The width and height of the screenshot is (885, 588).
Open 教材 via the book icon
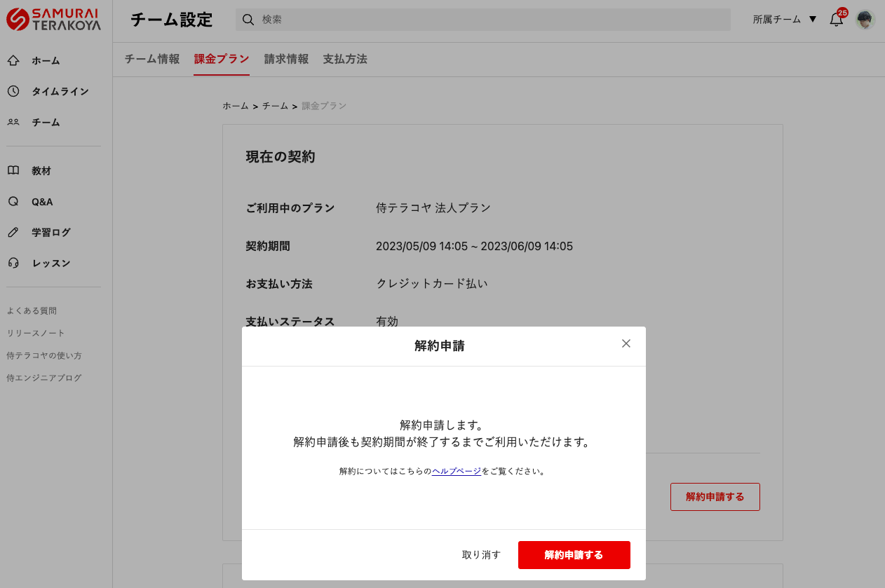tap(13, 171)
